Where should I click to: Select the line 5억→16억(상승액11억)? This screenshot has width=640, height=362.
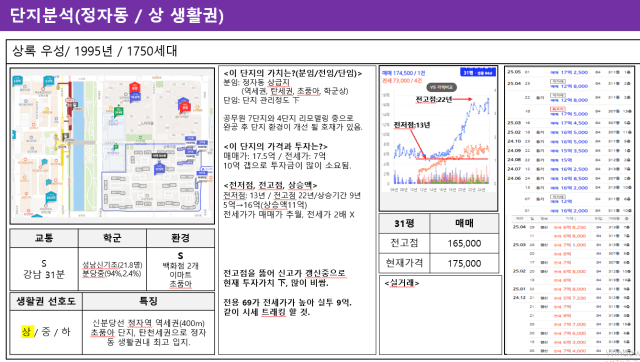tap(265, 205)
